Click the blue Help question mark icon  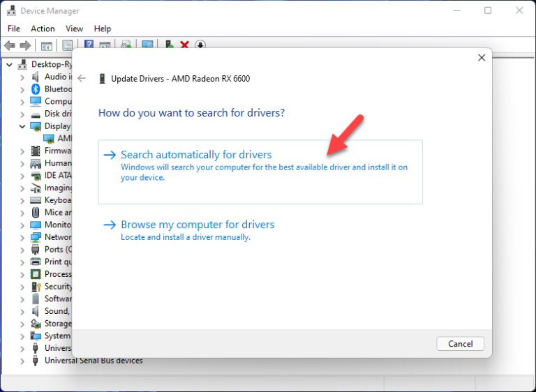pos(89,45)
